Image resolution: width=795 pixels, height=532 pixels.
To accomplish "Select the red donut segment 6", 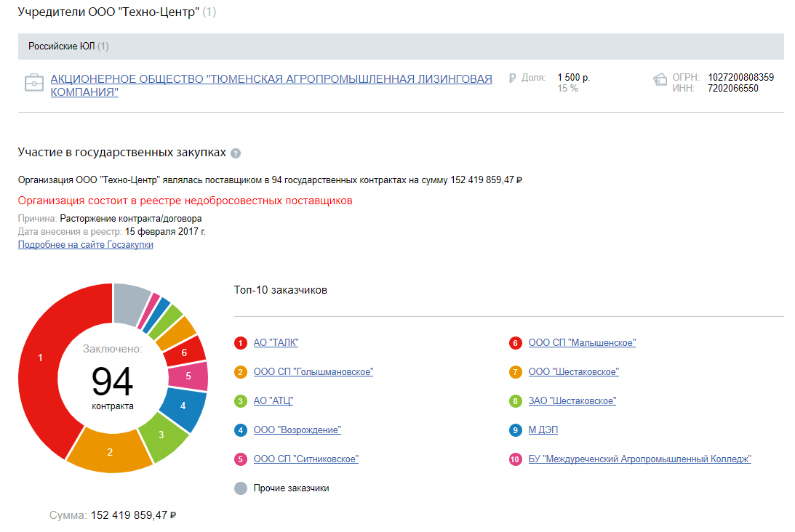I will [185, 352].
